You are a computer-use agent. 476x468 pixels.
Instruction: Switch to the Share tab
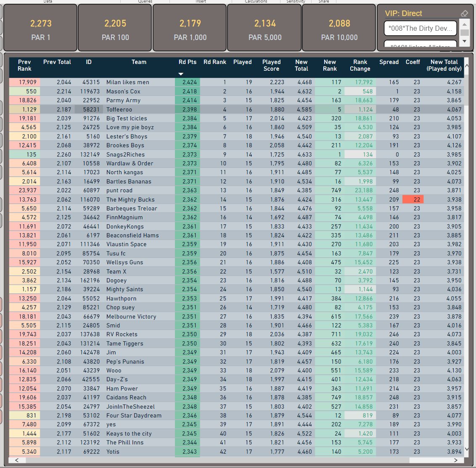pos(324,1)
